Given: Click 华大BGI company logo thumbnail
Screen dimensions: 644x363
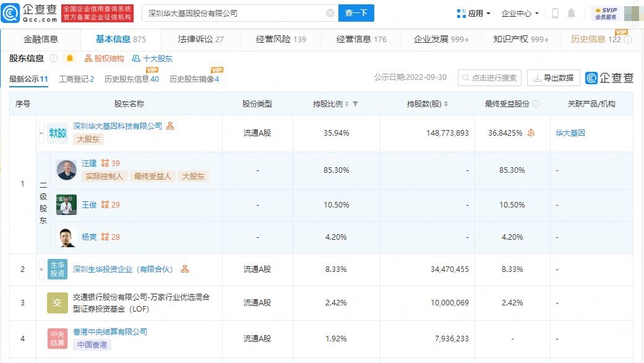Looking at the screenshot, I should pos(58,133).
